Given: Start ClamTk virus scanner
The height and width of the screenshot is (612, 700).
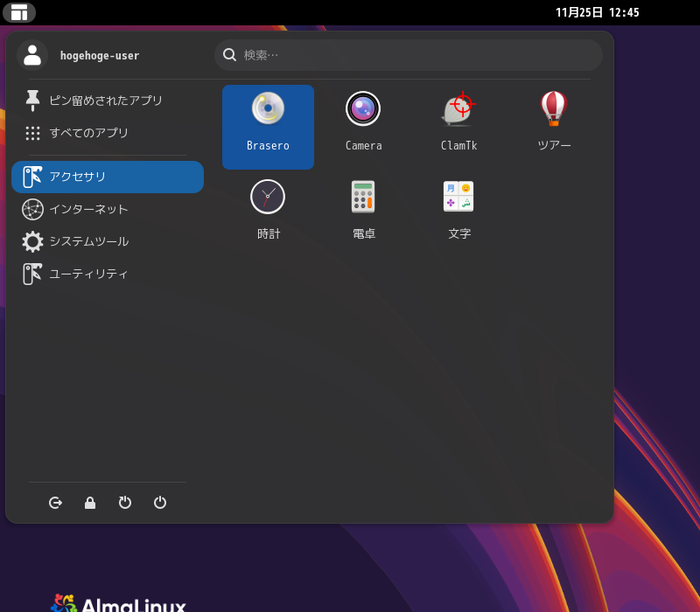Looking at the screenshot, I should coord(458,127).
